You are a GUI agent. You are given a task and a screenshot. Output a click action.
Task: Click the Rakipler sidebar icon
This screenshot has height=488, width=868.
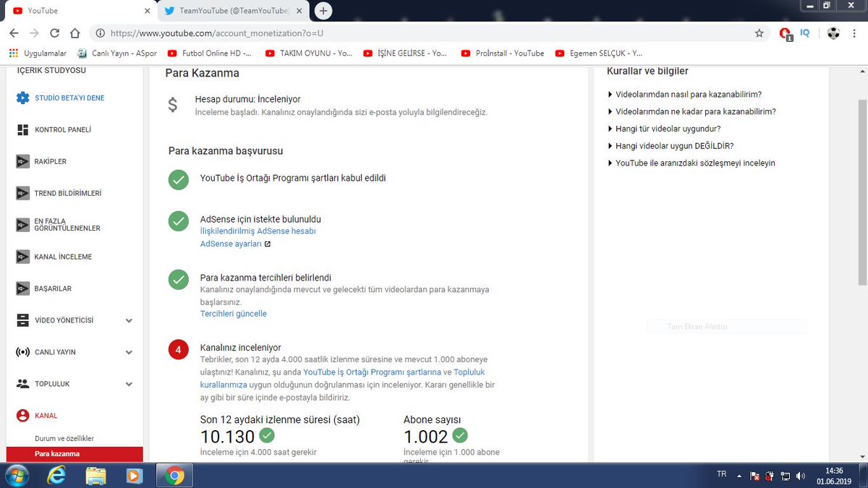[x=22, y=161]
